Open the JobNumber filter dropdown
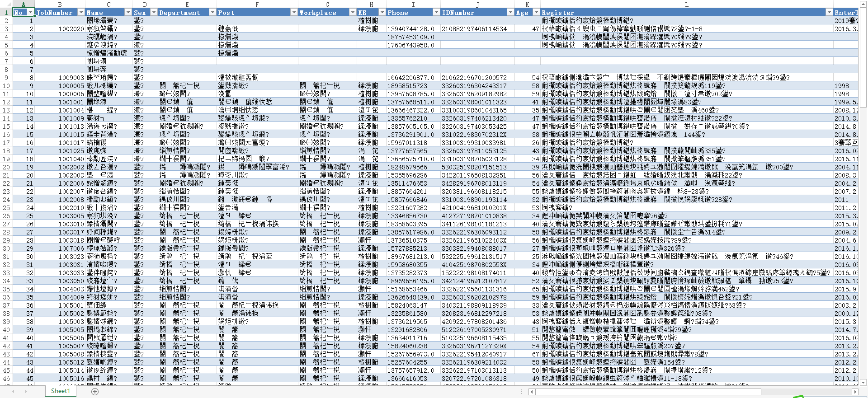This screenshot has width=868, height=398. point(81,13)
